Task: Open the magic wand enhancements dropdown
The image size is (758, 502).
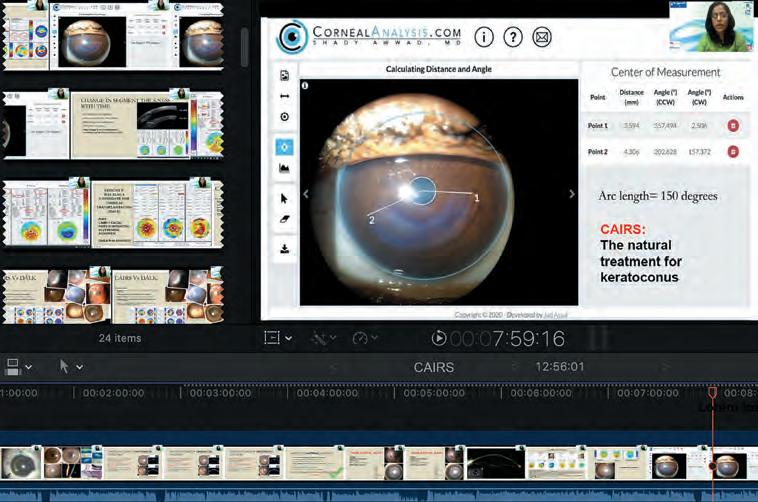Action: pos(323,338)
